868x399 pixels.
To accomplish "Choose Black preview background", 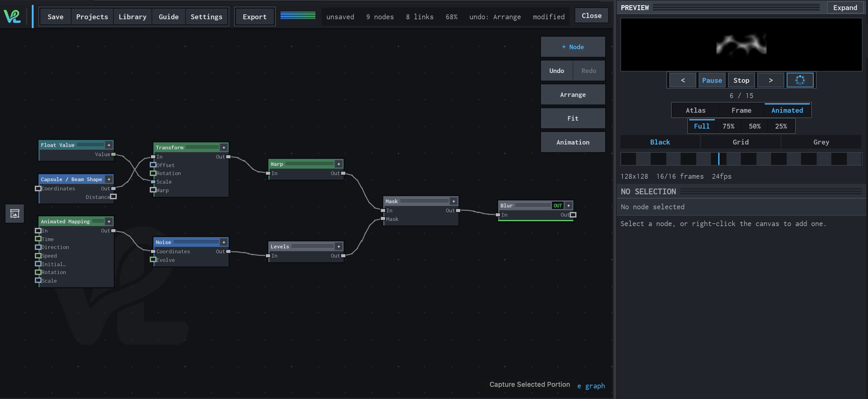I will (x=660, y=142).
